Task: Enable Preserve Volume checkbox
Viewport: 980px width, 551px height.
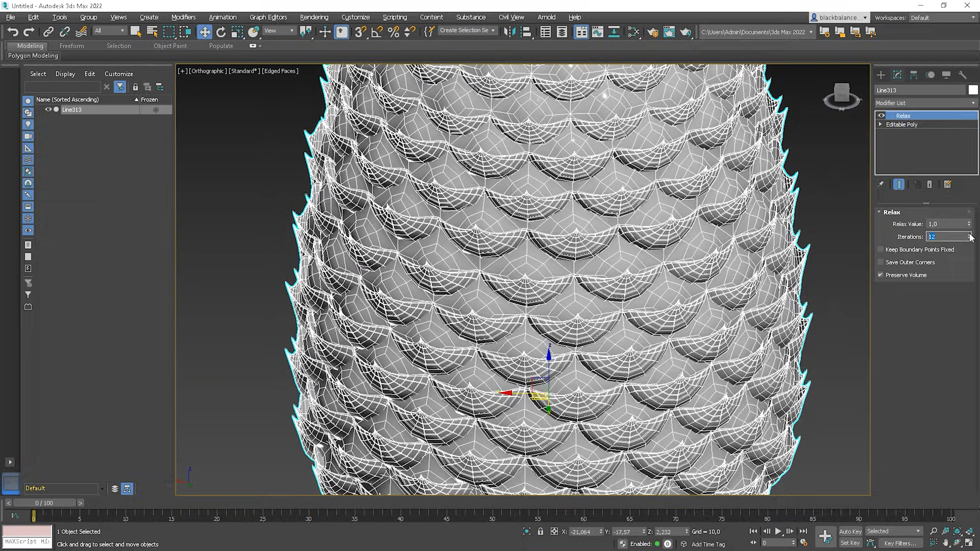Action: [881, 274]
